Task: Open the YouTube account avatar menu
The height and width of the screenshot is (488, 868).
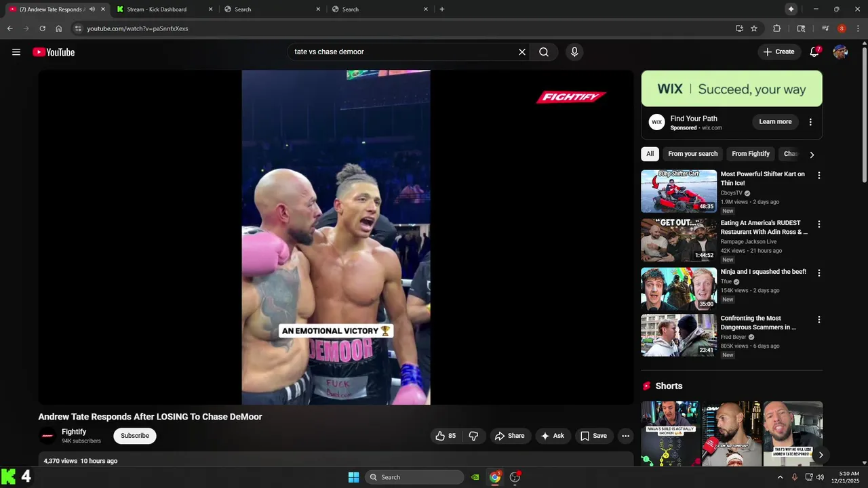Action: pyautogui.click(x=840, y=52)
